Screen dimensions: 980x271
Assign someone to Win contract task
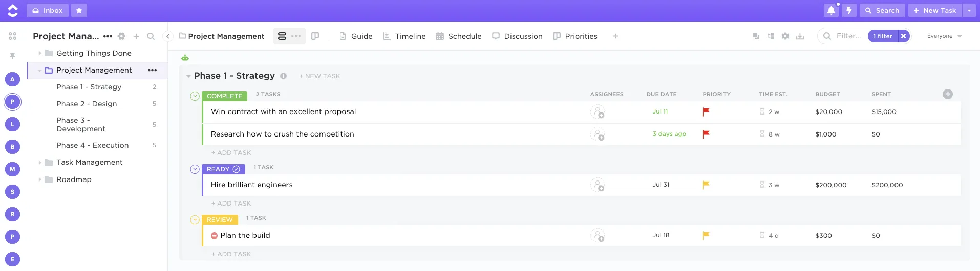[x=597, y=111]
